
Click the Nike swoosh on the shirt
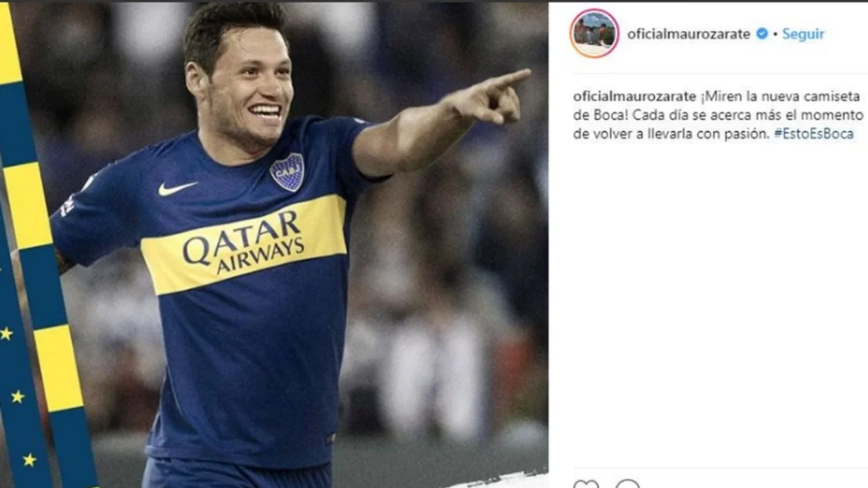coord(177,188)
